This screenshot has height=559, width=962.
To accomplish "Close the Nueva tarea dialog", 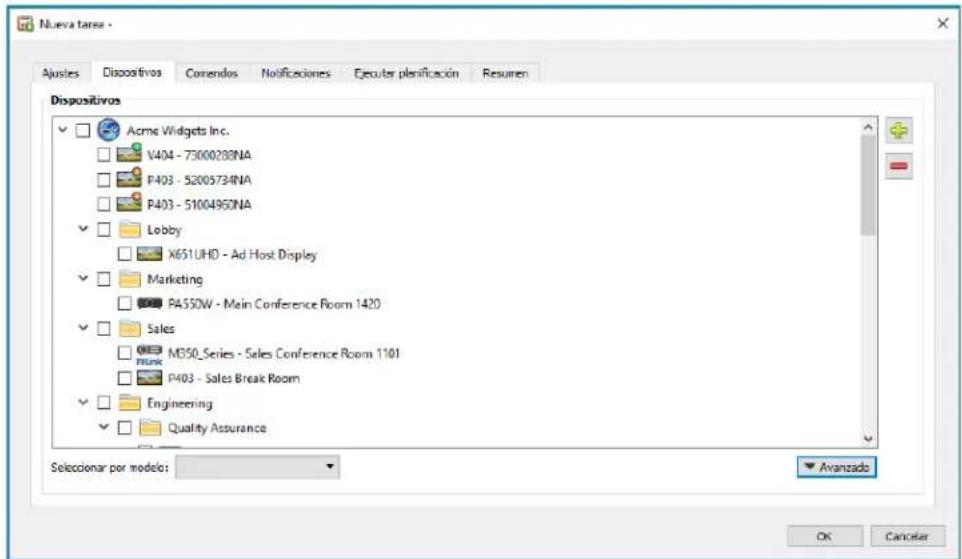I will pos(943,24).
